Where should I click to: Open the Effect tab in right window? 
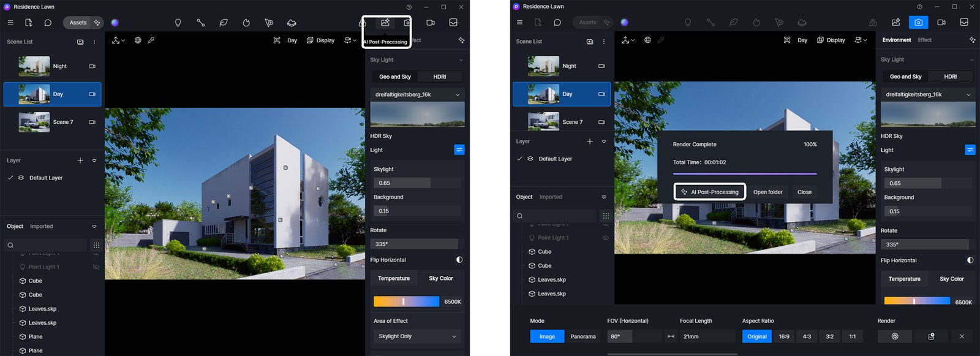pos(925,40)
